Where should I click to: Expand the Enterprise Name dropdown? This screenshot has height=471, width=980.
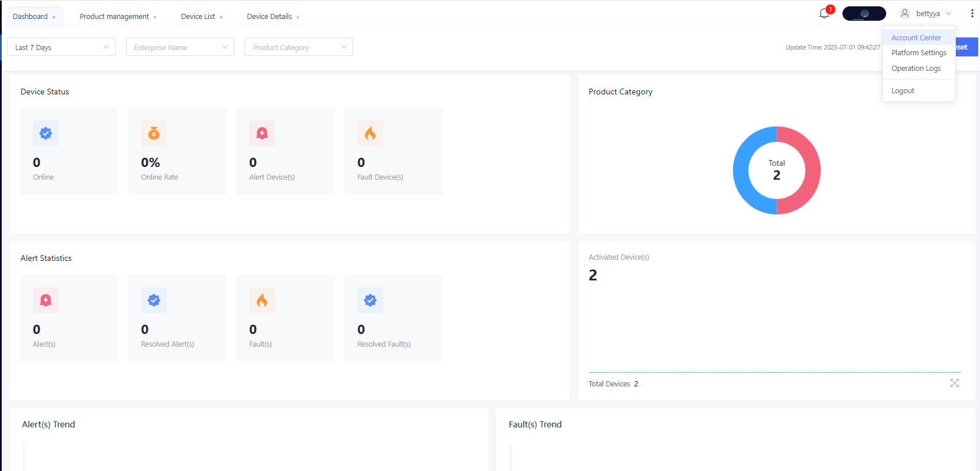click(x=180, y=47)
